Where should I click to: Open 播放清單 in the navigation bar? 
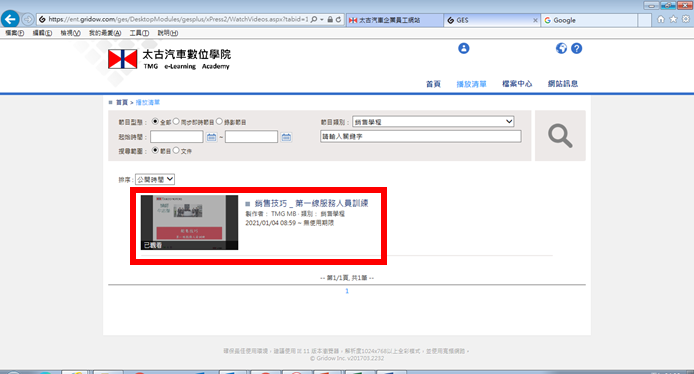point(471,84)
